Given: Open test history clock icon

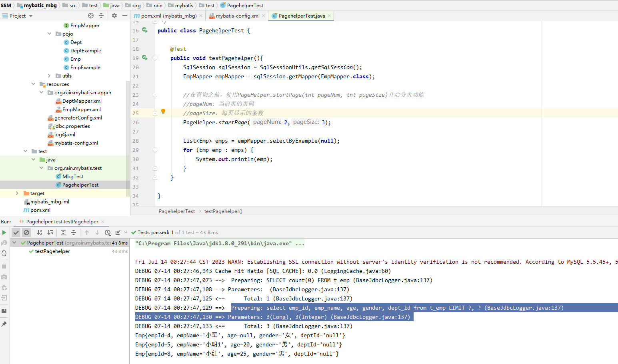Looking at the screenshot, I should tap(108, 233).
